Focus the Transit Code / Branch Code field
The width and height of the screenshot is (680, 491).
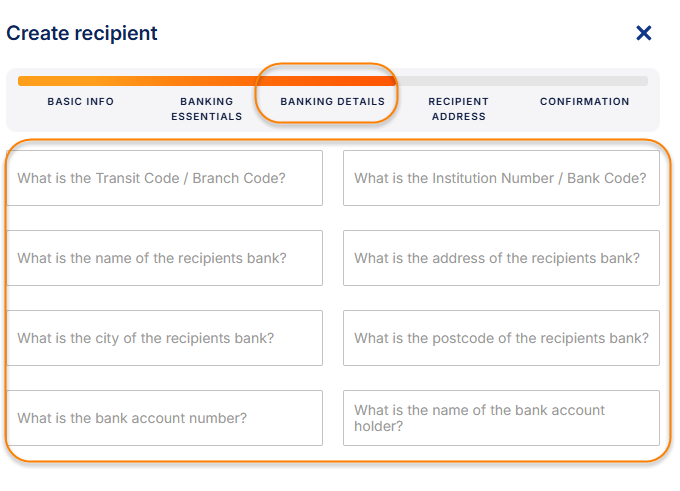click(x=165, y=178)
